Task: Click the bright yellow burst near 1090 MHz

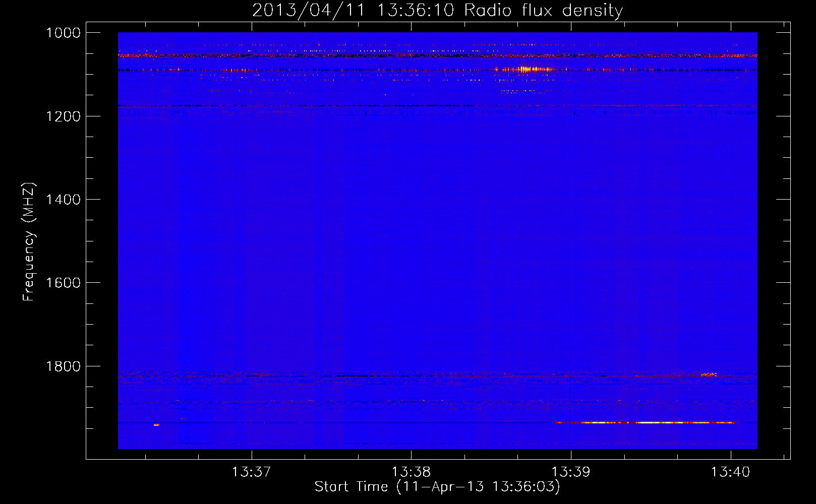Action: [x=527, y=69]
